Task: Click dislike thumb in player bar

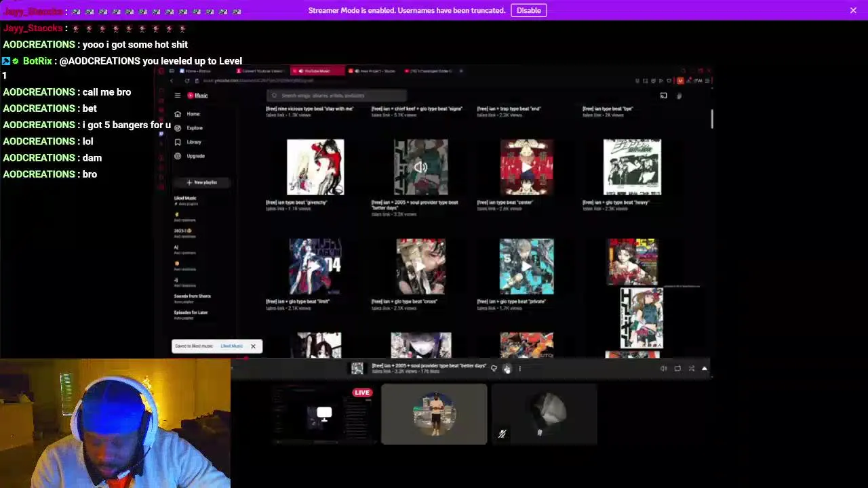Action: (x=494, y=369)
